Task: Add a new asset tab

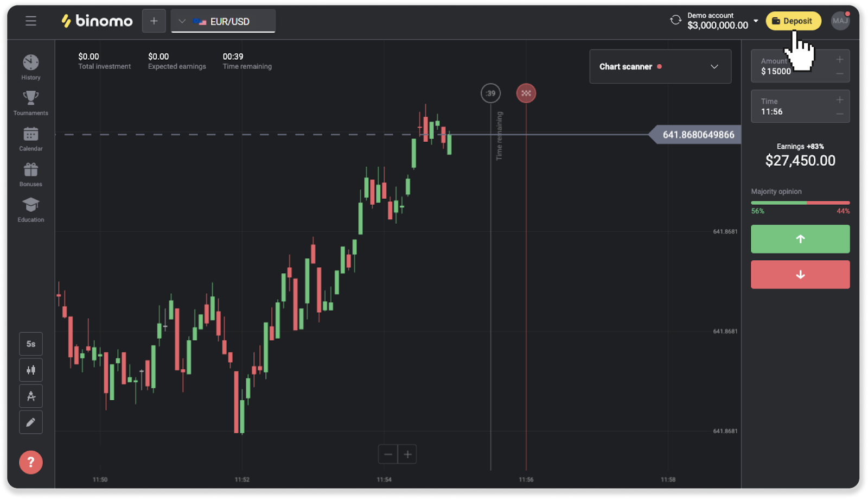Action: [154, 21]
